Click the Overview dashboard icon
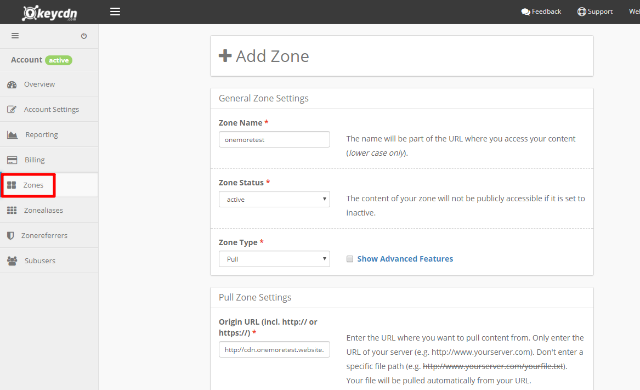The height and width of the screenshot is (390, 640). tap(12, 84)
